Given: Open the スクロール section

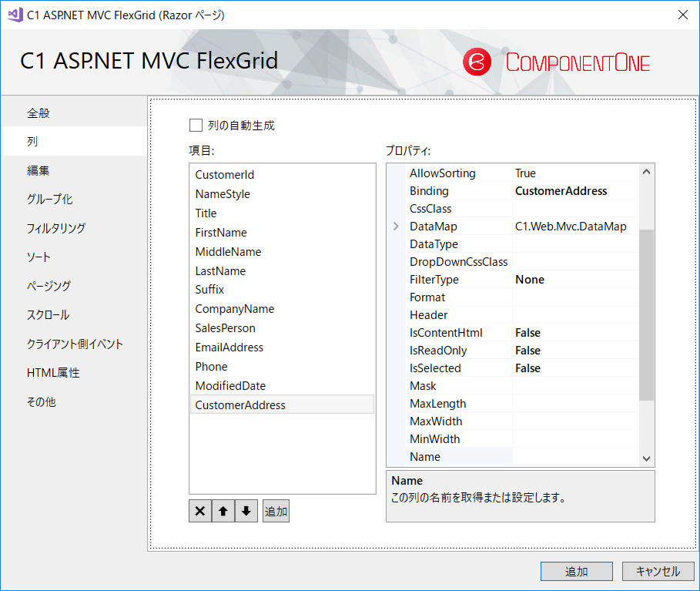Looking at the screenshot, I should pos(75,315).
